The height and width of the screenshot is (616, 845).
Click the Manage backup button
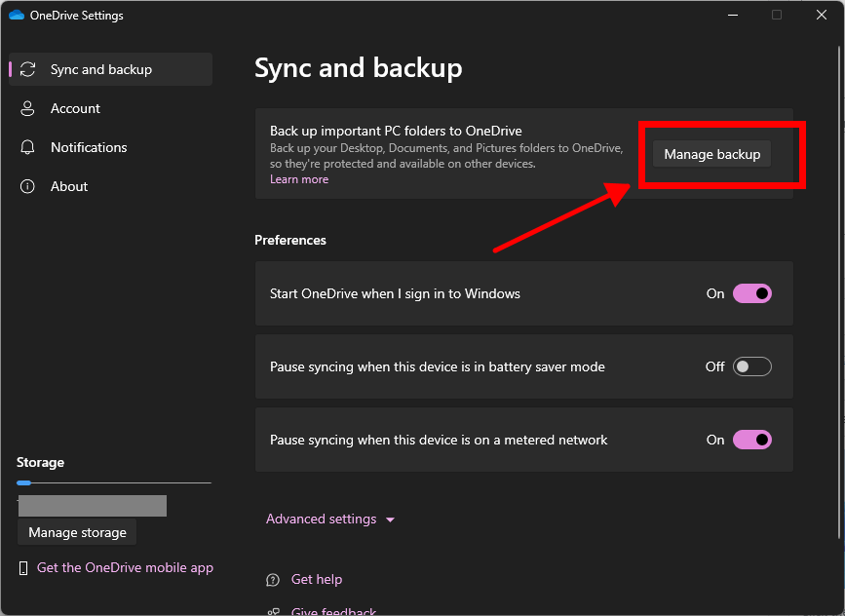[711, 154]
